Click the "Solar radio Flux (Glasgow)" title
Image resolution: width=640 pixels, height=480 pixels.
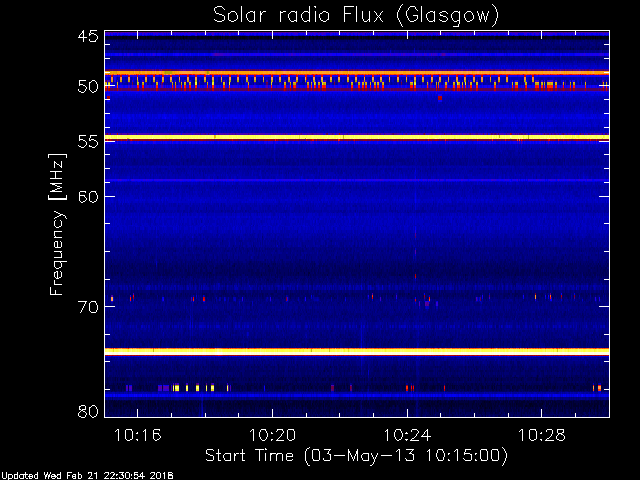(x=355, y=15)
